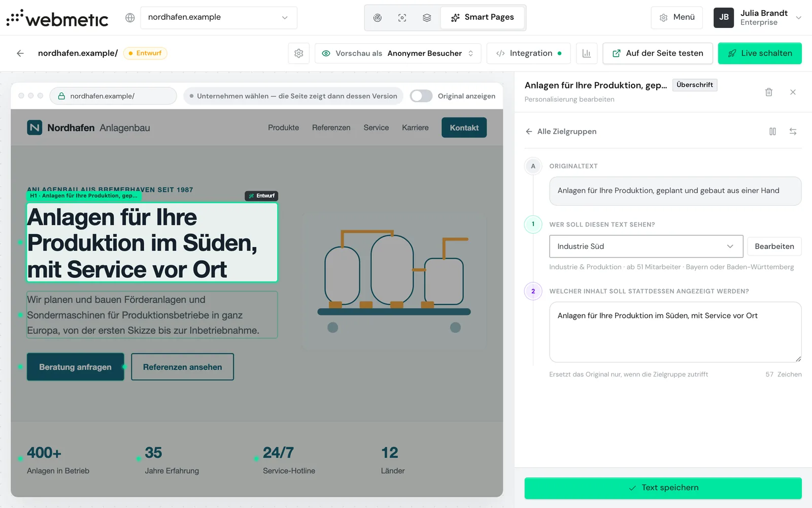
Task: Select Produkte in the preview navigation
Action: point(283,128)
